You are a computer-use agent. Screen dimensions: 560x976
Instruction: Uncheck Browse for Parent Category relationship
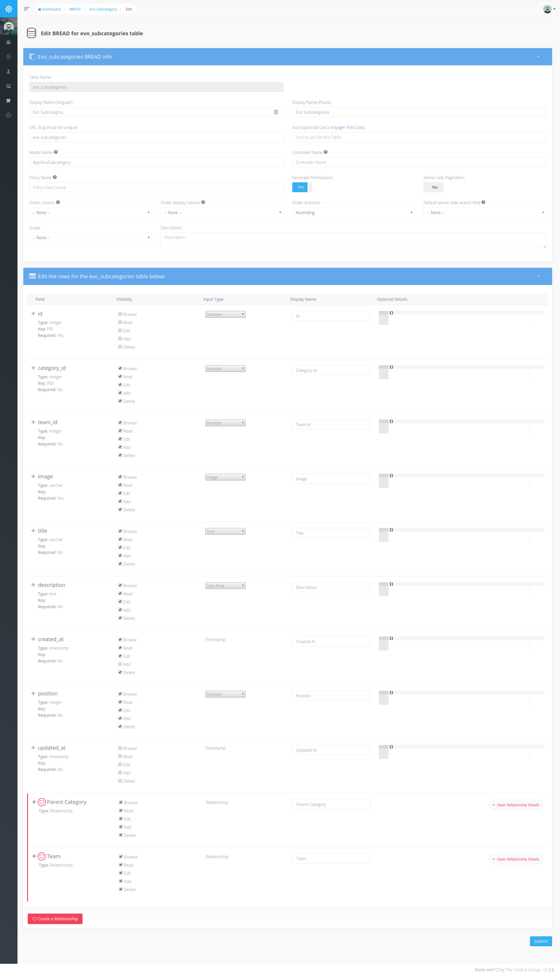point(121,802)
